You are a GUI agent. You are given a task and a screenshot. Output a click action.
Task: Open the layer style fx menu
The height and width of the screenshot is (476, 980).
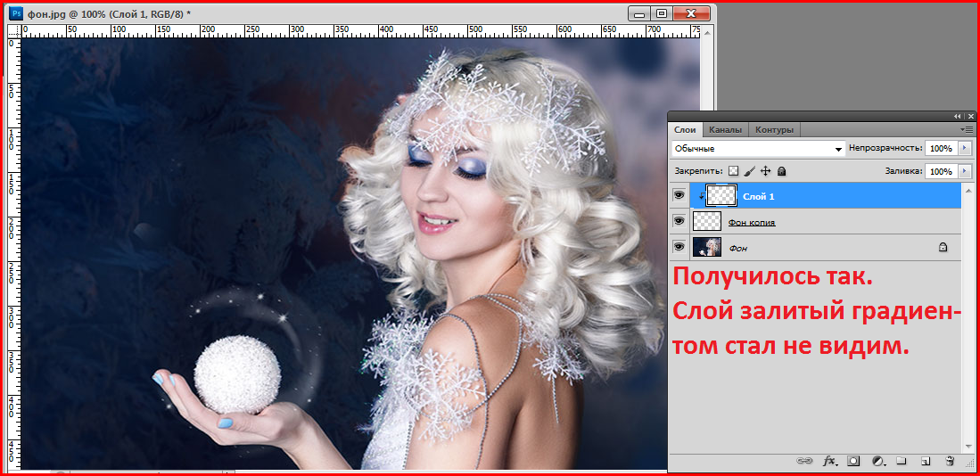point(829,461)
